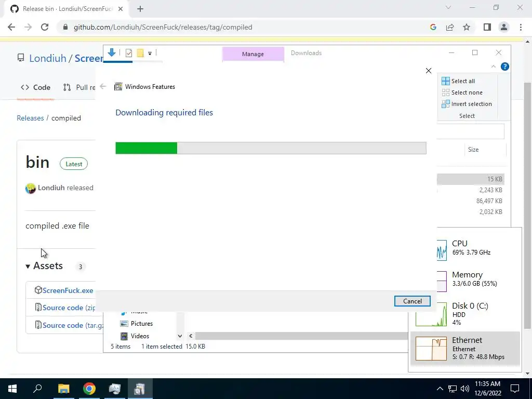Open Chrome profile avatar menu
The height and width of the screenshot is (399, 532).
tap(504, 27)
